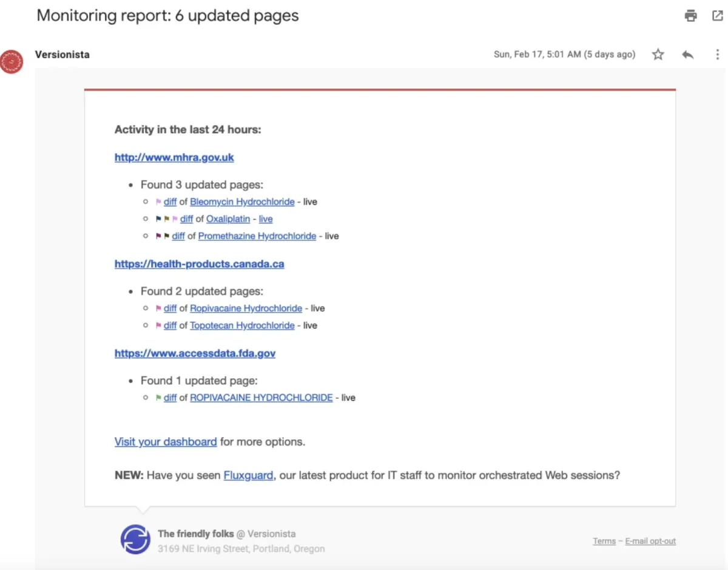This screenshot has height=570, width=728.
Task: Click the pink flag beside Topotecan diff
Action: pos(159,325)
